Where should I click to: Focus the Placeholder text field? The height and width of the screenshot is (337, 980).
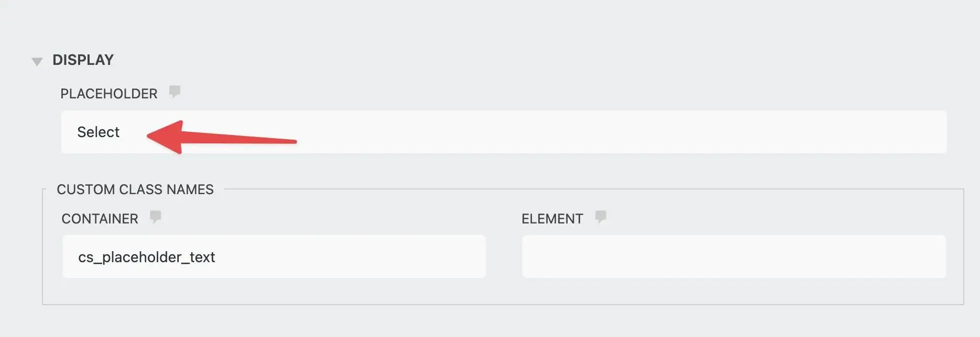[x=504, y=132]
